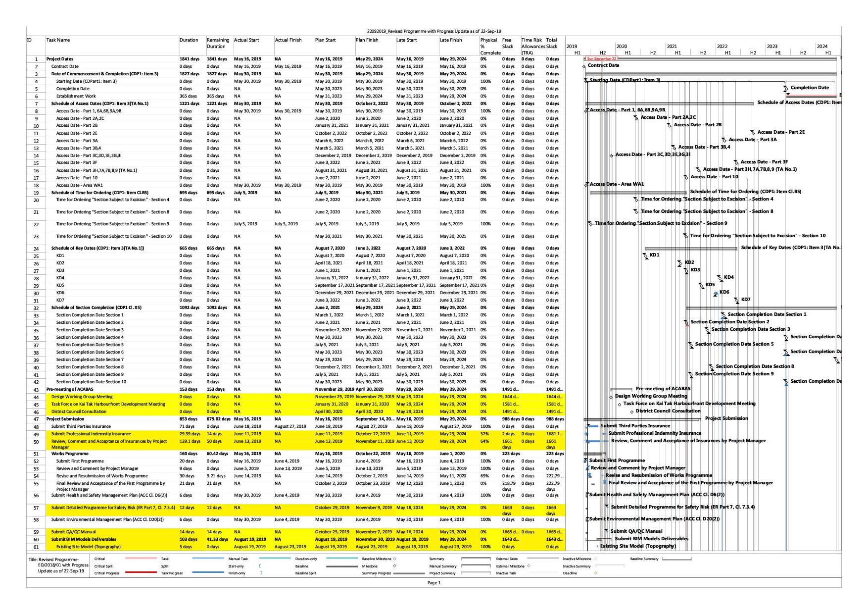
Task: Click 'KD5' in the task name column
Action: click(x=60, y=285)
